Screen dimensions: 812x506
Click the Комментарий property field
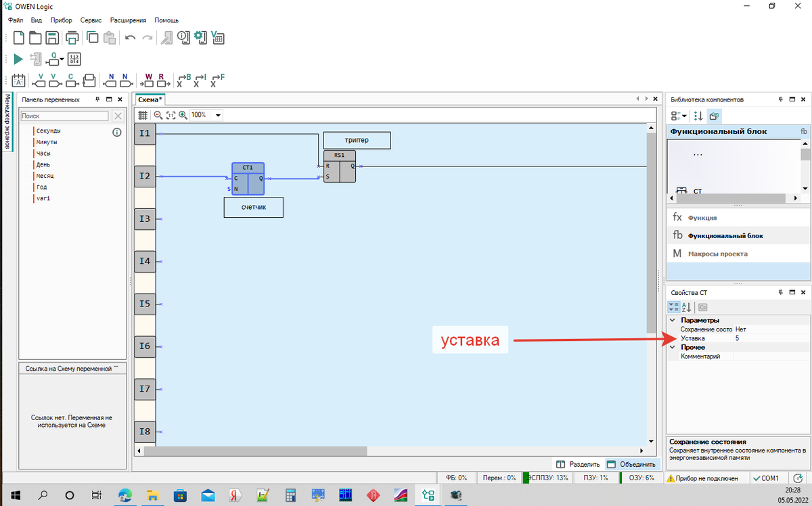point(771,356)
